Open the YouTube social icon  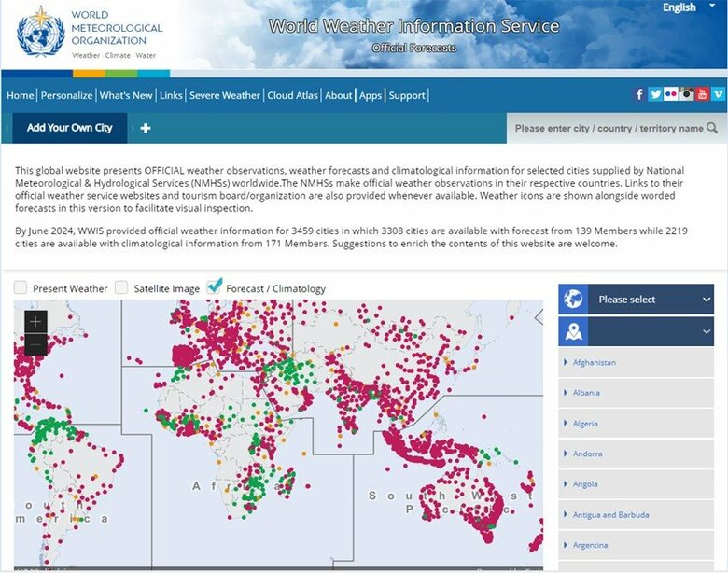point(702,94)
